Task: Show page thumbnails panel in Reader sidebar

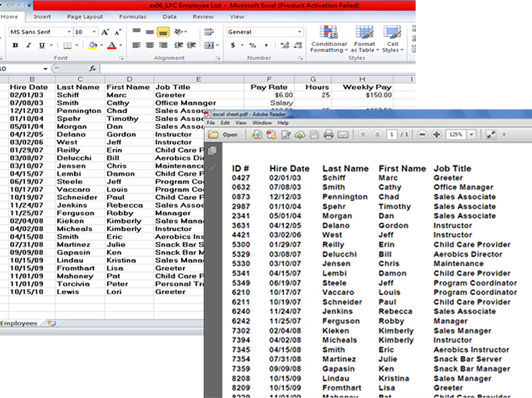Action: click(212, 151)
